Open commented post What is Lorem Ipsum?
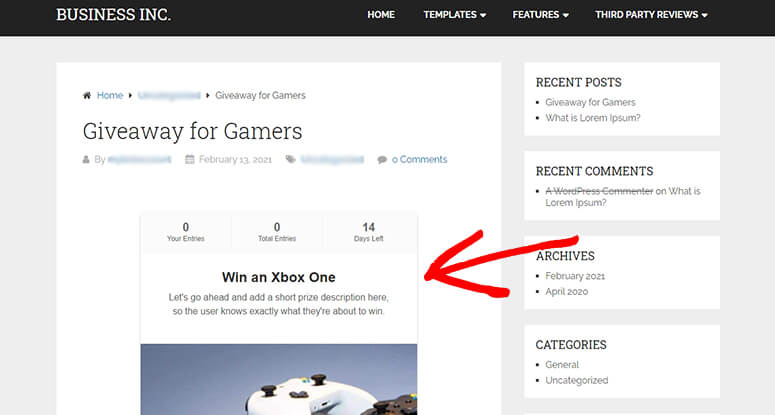The width and height of the screenshot is (775, 415). click(x=623, y=197)
